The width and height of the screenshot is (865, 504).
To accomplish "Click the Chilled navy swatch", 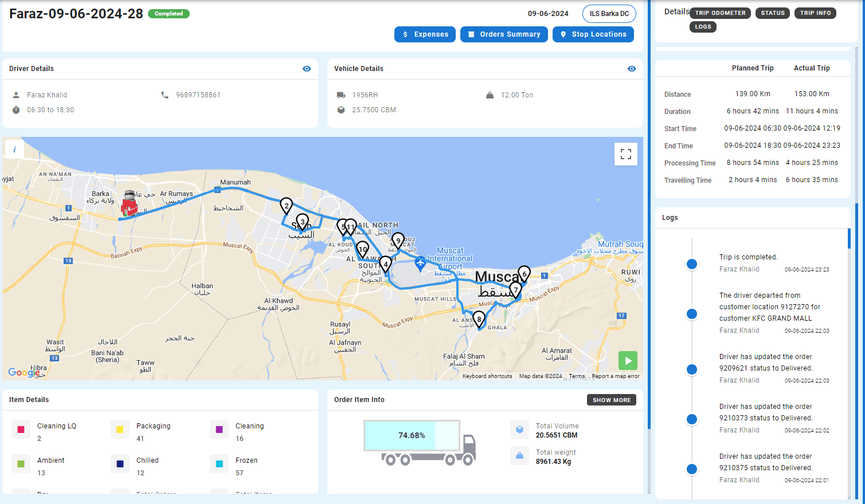I will click(x=120, y=464).
